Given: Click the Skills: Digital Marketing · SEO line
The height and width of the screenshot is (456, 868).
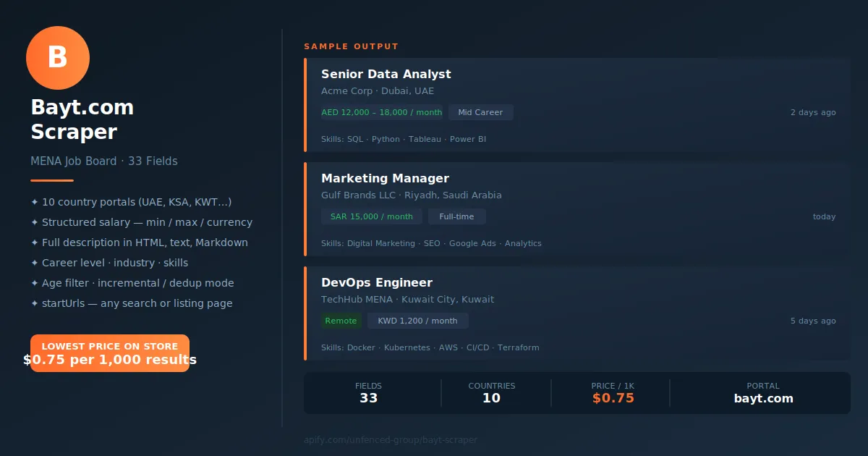Looking at the screenshot, I should pyautogui.click(x=431, y=243).
